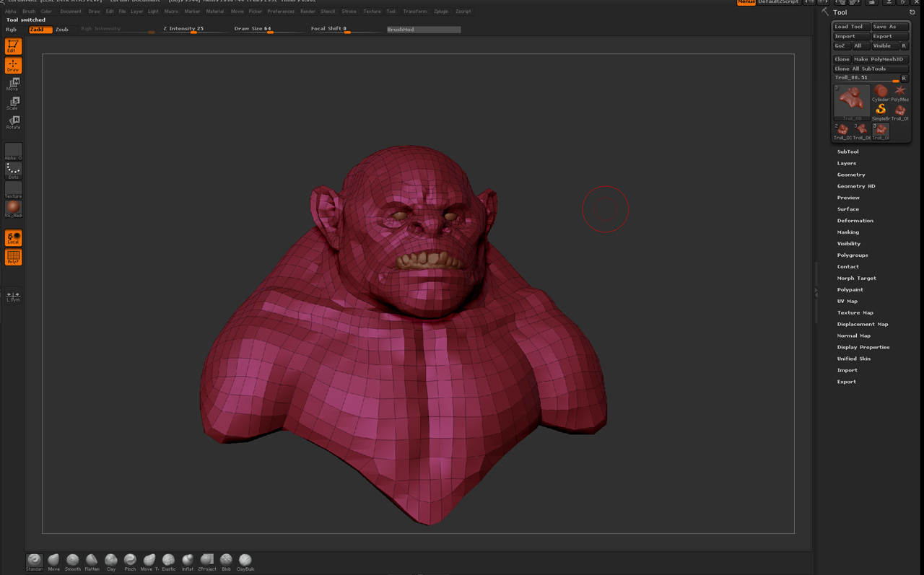Click the Move transform mode icon

pyautogui.click(x=13, y=84)
